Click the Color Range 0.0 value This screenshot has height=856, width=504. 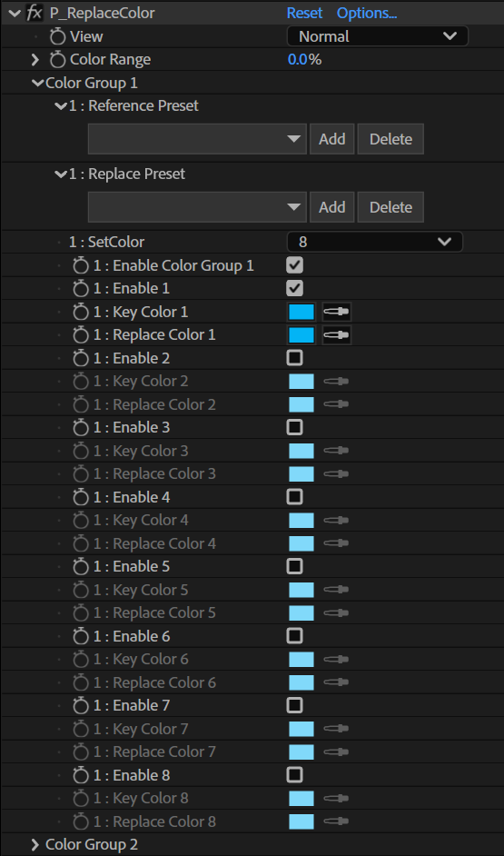coord(298,60)
